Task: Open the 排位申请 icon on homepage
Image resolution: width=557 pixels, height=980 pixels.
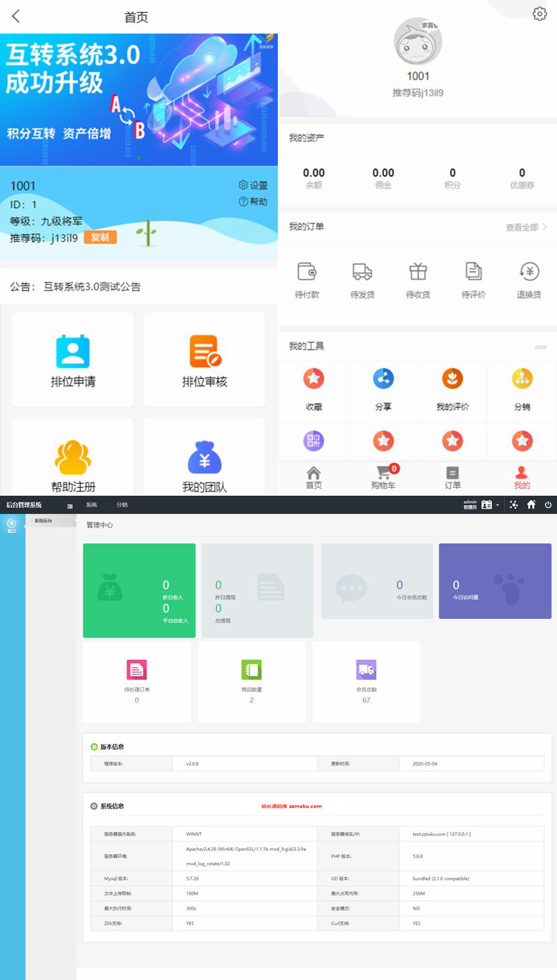Action: (72, 359)
